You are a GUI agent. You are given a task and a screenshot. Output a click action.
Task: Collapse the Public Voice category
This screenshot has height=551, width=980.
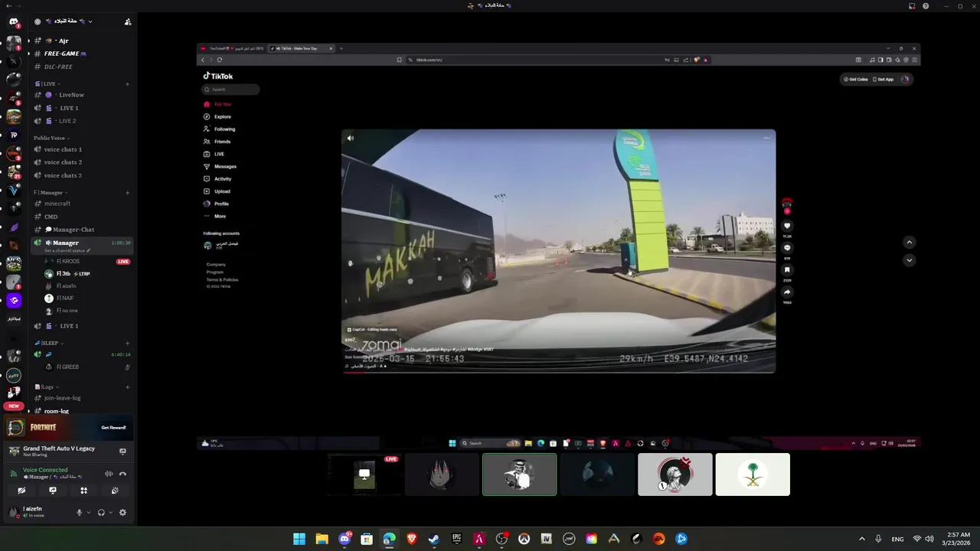tap(51, 138)
